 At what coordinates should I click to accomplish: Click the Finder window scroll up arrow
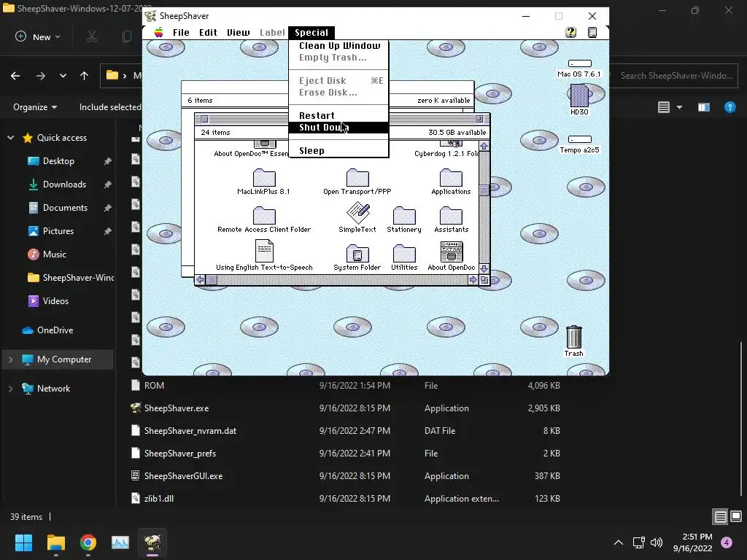[x=484, y=146]
